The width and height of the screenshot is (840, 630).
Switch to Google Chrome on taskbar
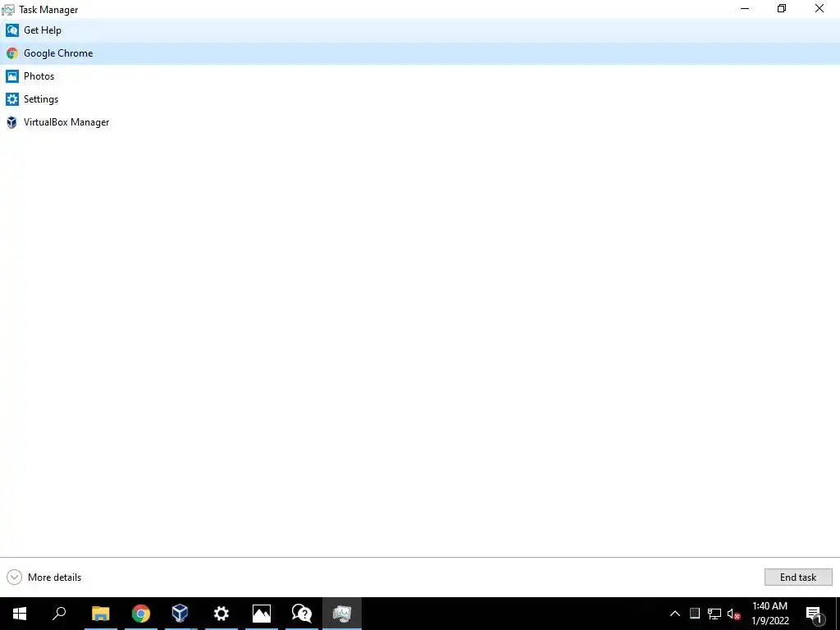click(x=141, y=614)
